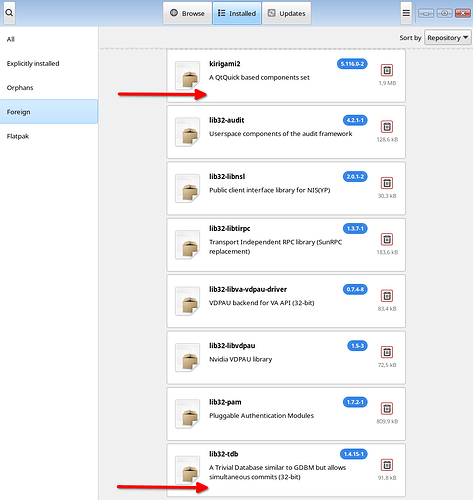Maximize the package manager window
The image size is (473, 500).
(x=444, y=13)
